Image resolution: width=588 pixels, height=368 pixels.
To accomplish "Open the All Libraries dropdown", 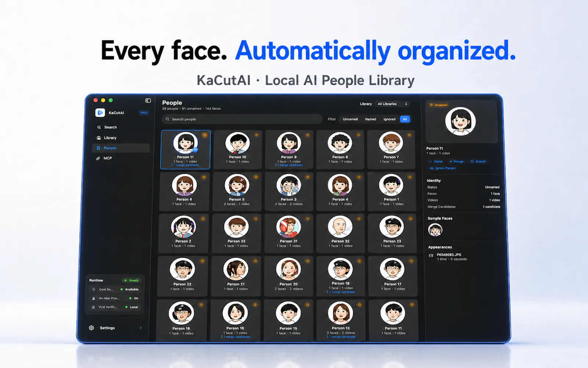I will pos(392,104).
